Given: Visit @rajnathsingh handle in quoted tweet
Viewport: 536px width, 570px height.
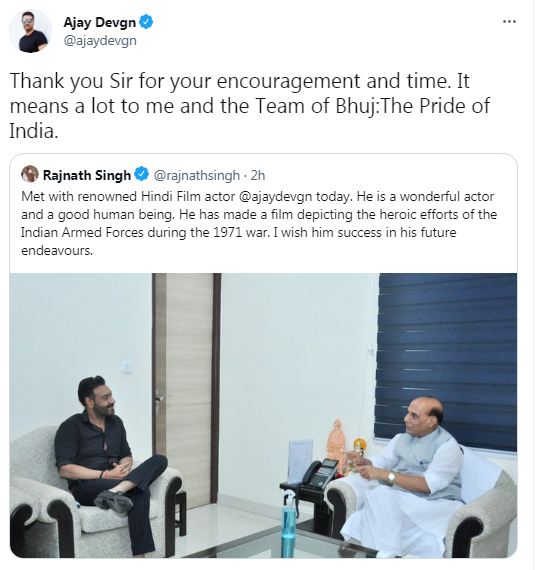Looking at the screenshot, I should [x=197, y=175].
